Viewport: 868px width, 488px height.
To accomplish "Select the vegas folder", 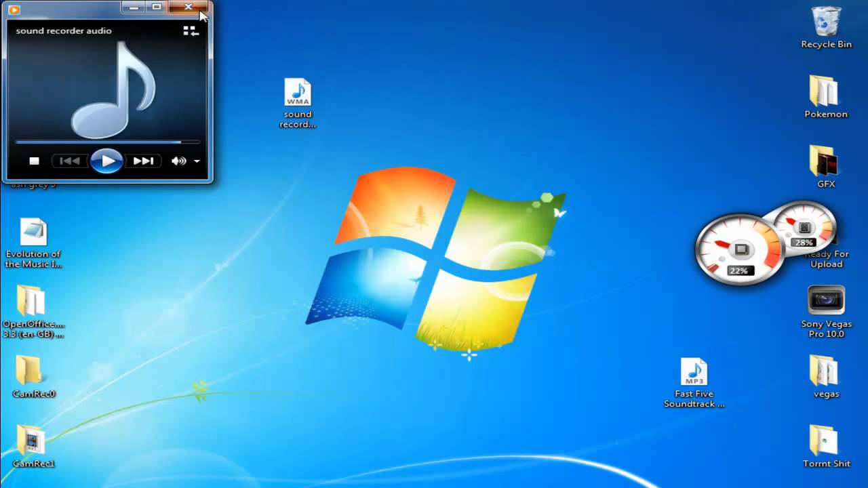I will coord(826,376).
